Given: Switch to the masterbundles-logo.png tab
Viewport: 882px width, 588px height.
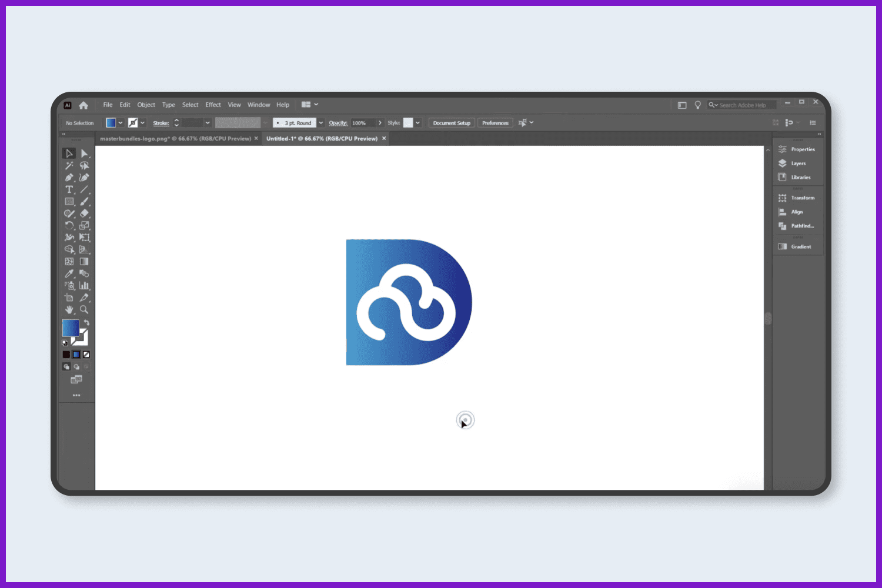Looking at the screenshot, I should point(175,139).
